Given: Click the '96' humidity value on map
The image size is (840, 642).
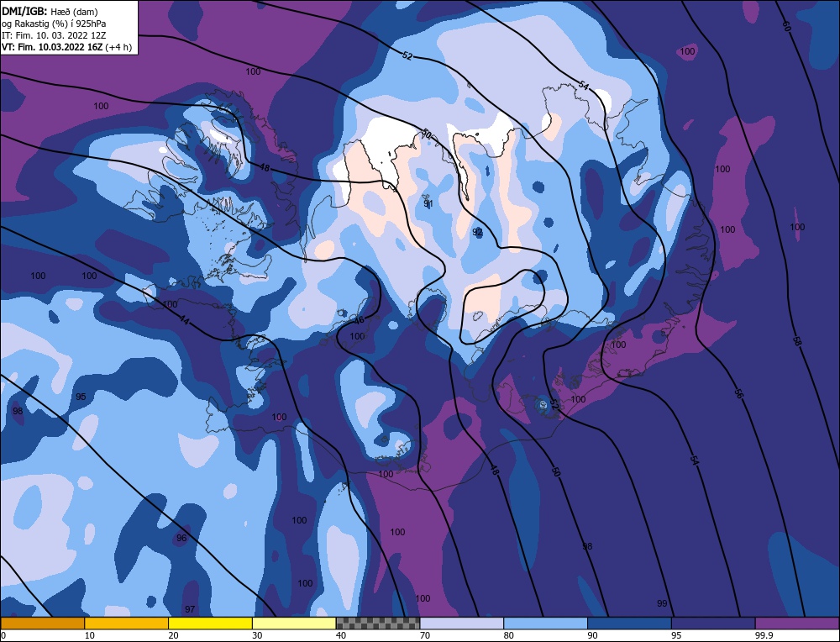Looking at the screenshot, I should tap(181, 538).
